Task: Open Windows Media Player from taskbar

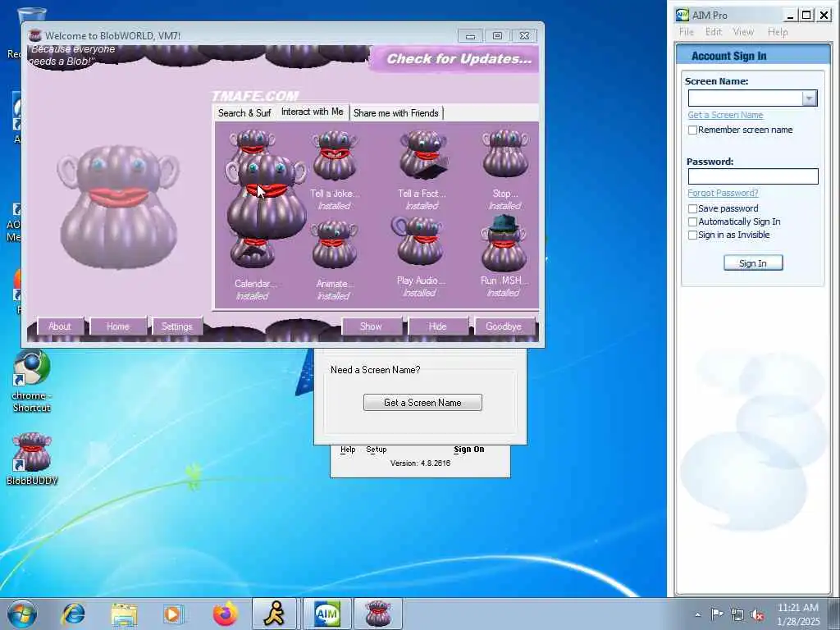Action: (173, 614)
